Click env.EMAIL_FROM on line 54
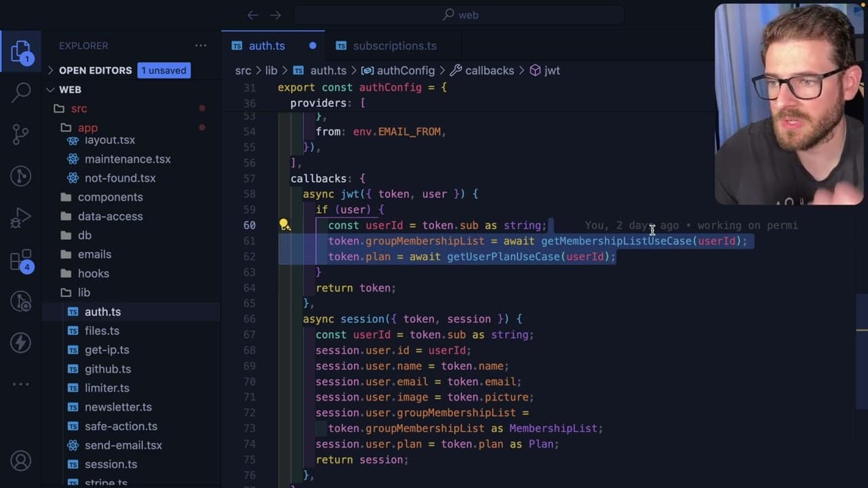This screenshot has height=488, width=868. (397, 131)
